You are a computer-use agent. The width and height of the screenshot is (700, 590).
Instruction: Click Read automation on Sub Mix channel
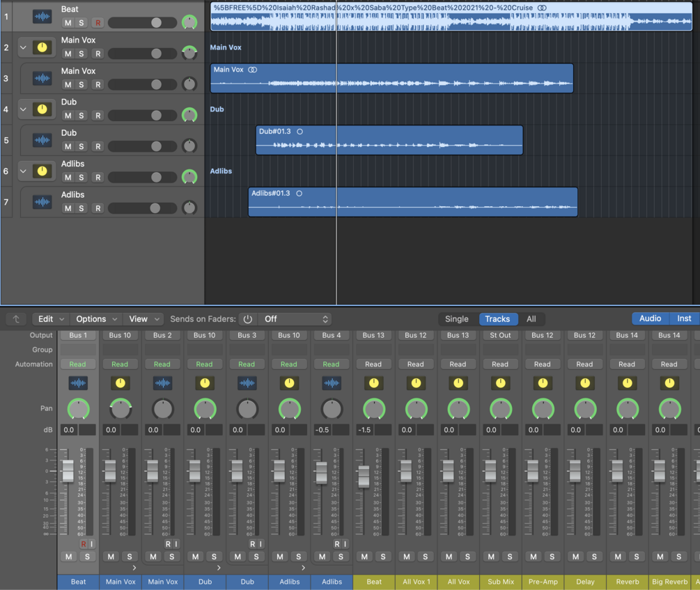pyautogui.click(x=500, y=364)
